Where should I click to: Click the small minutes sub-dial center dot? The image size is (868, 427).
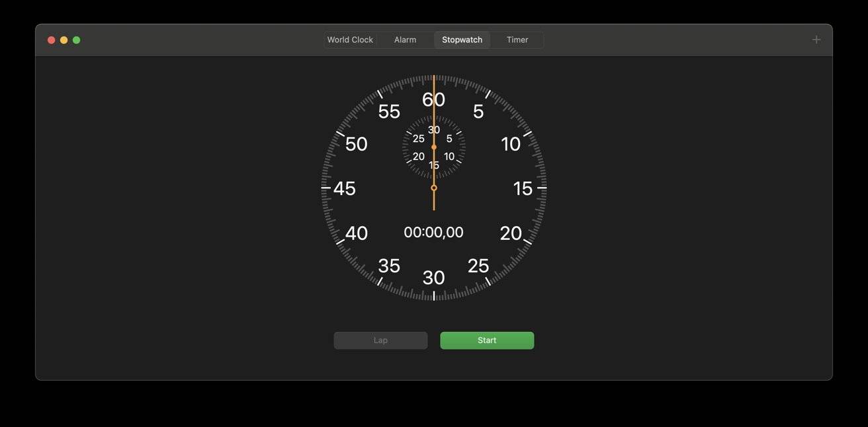click(x=434, y=147)
